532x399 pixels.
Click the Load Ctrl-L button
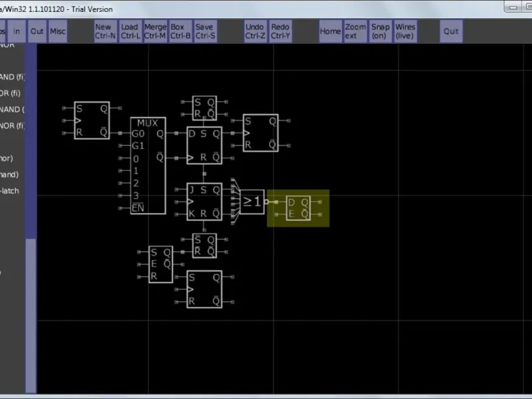coord(130,31)
